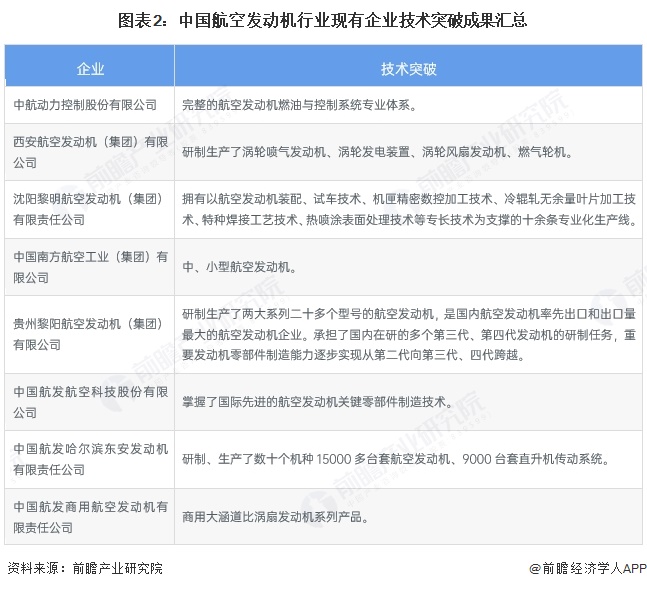The width and height of the screenshot is (647, 589).
Task: Click the text starting 研制生产了两大系列二十多个型号
Action: [x=409, y=334]
